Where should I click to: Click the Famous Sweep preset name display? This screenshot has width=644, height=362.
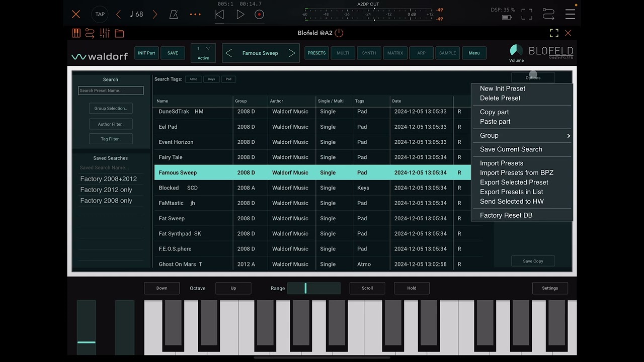pyautogui.click(x=260, y=53)
